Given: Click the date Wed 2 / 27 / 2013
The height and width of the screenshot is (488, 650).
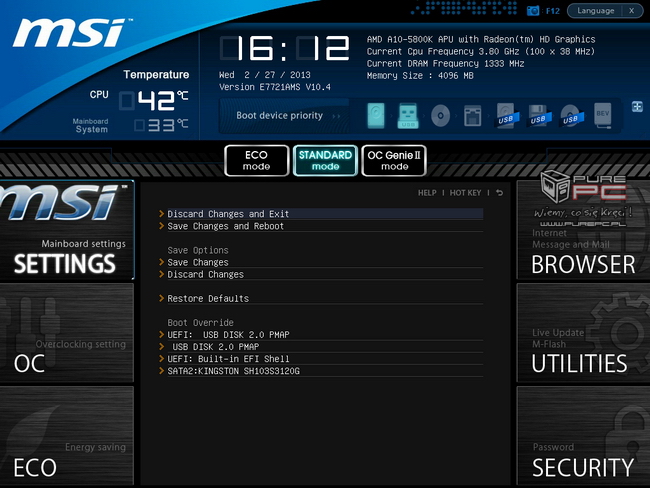Looking at the screenshot, I should point(264,75).
